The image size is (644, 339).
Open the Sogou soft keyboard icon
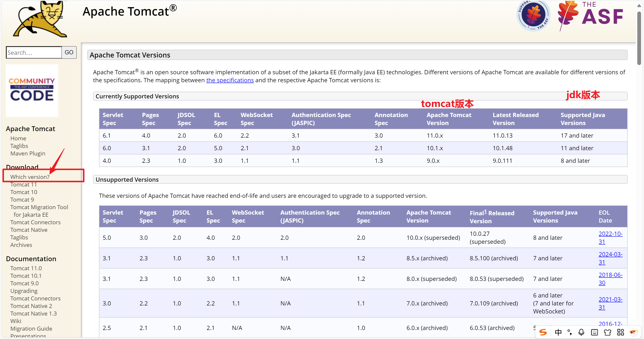click(x=594, y=332)
